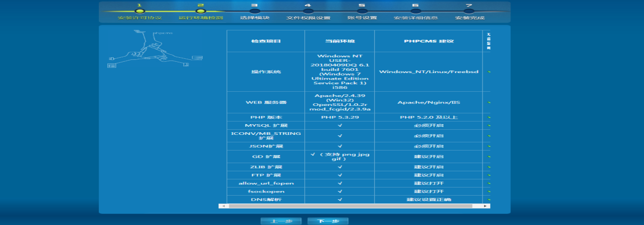
Task: Select the ZLIB 扩展 row label
Action: pos(266,167)
